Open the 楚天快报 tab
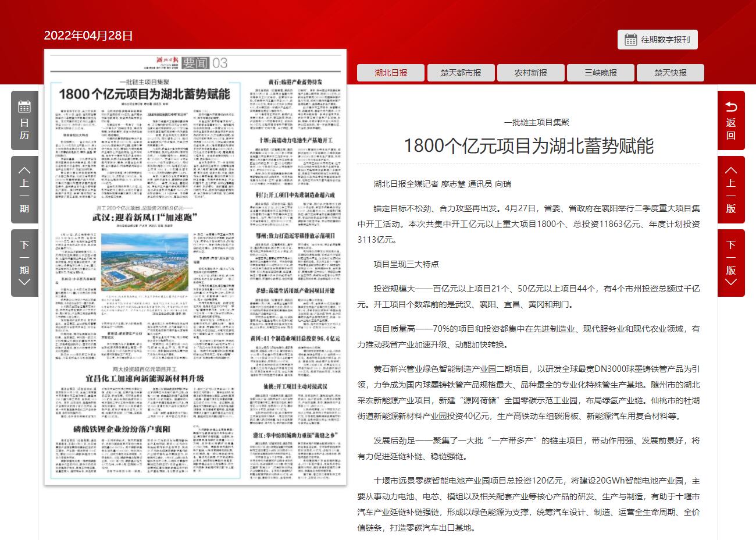This screenshot has height=540, width=756. (x=670, y=73)
